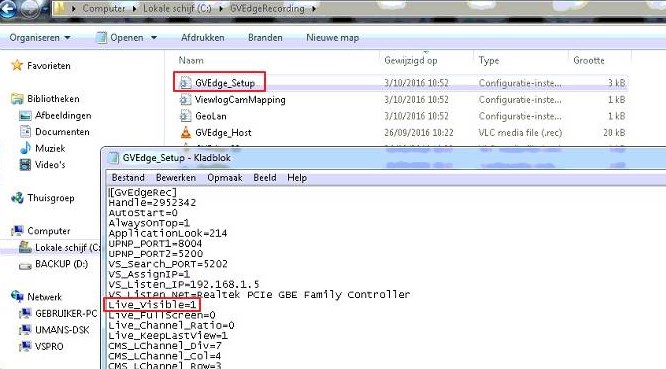
Task: Select Afbeeldingen in the navigation pane
Action: pos(63,115)
